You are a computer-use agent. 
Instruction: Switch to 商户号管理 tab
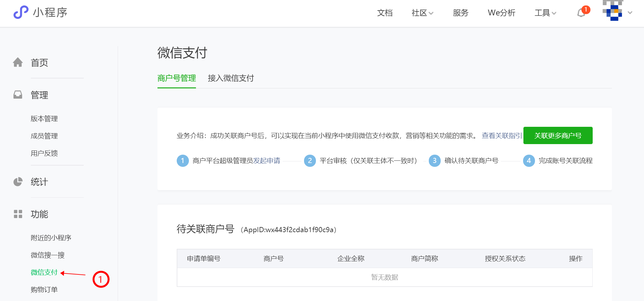point(177,78)
